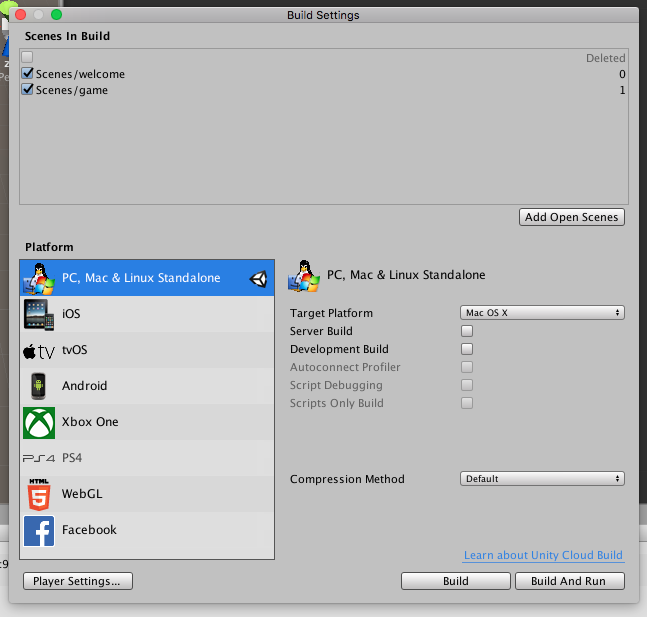Image resolution: width=647 pixels, height=617 pixels.
Task: Uncheck the Scenes/game scene checkbox
Action: (28, 90)
